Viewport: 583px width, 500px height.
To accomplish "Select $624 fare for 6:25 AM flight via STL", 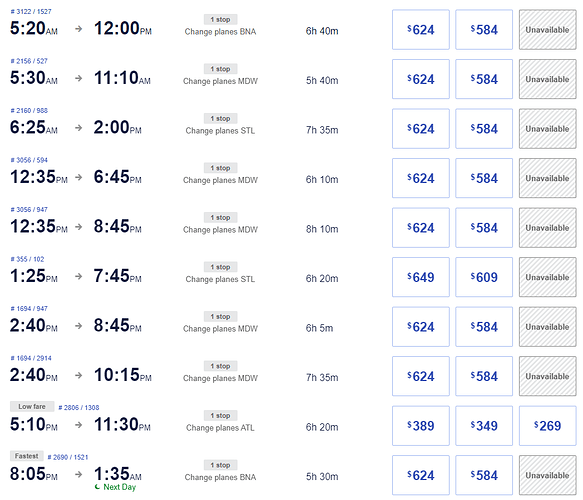I will pyautogui.click(x=421, y=129).
